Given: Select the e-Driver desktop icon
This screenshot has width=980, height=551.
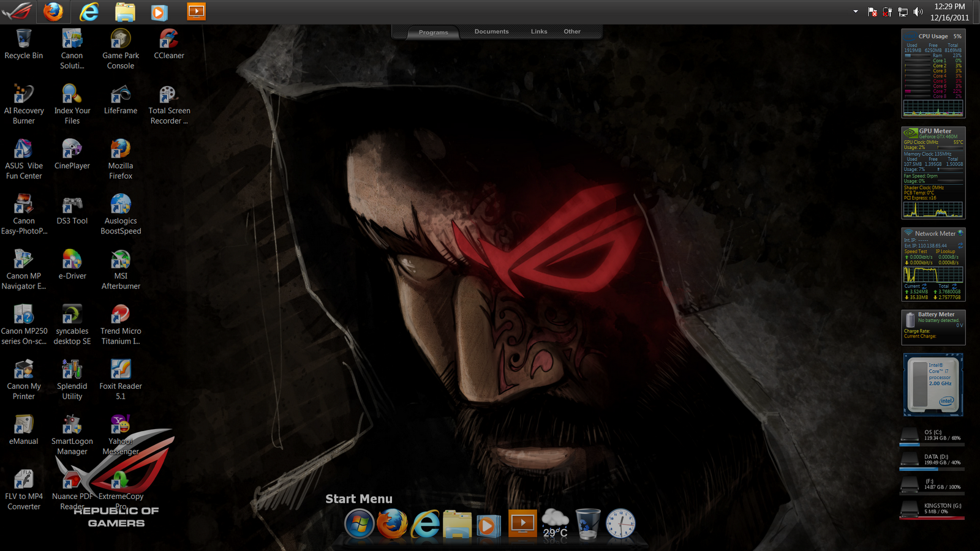Looking at the screenshot, I should pyautogui.click(x=72, y=264).
